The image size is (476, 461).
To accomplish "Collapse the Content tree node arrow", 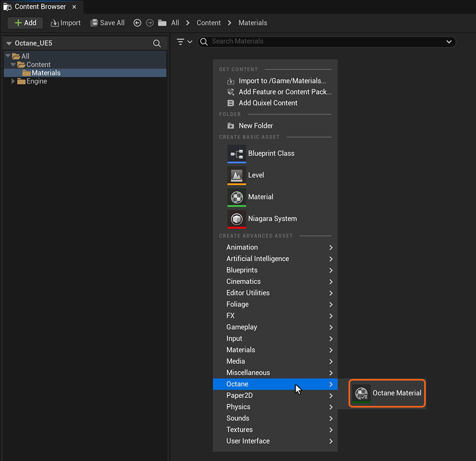I will [x=13, y=65].
